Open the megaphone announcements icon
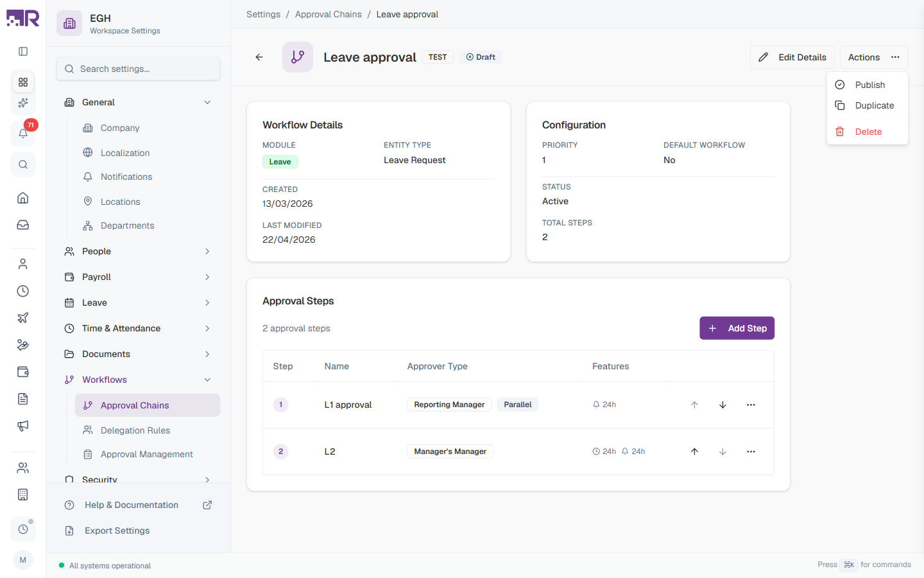The width and height of the screenshot is (924, 578). click(23, 426)
